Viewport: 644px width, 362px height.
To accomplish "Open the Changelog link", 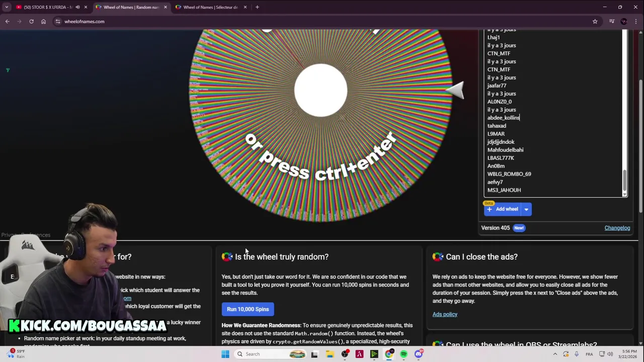I will 617,228.
